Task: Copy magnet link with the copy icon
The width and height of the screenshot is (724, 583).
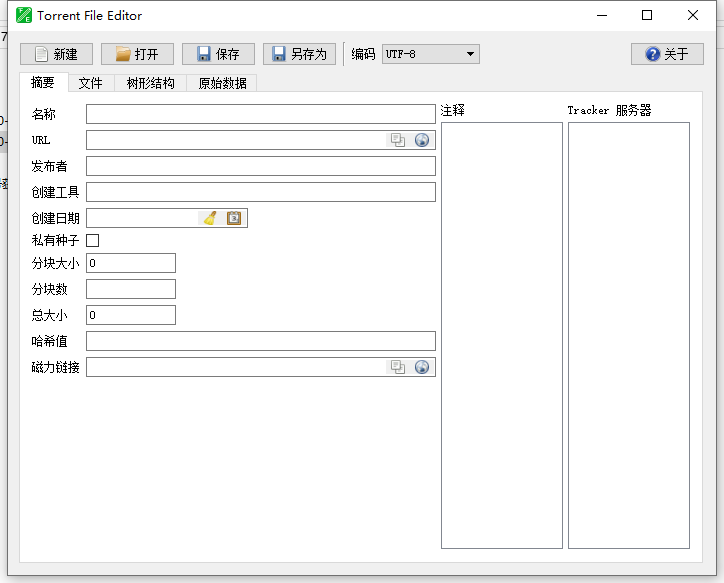Action: point(398,367)
